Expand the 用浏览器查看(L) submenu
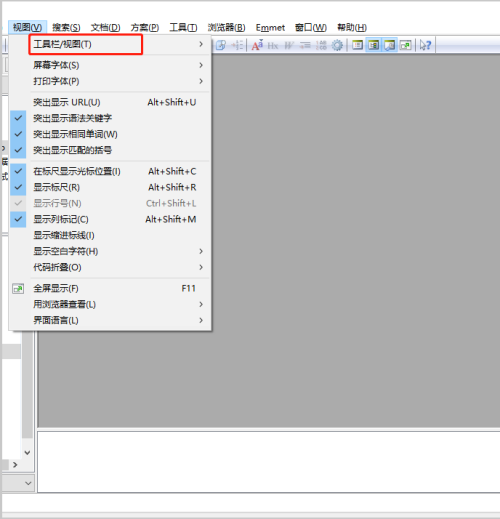The image size is (500, 519). [x=110, y=304]
